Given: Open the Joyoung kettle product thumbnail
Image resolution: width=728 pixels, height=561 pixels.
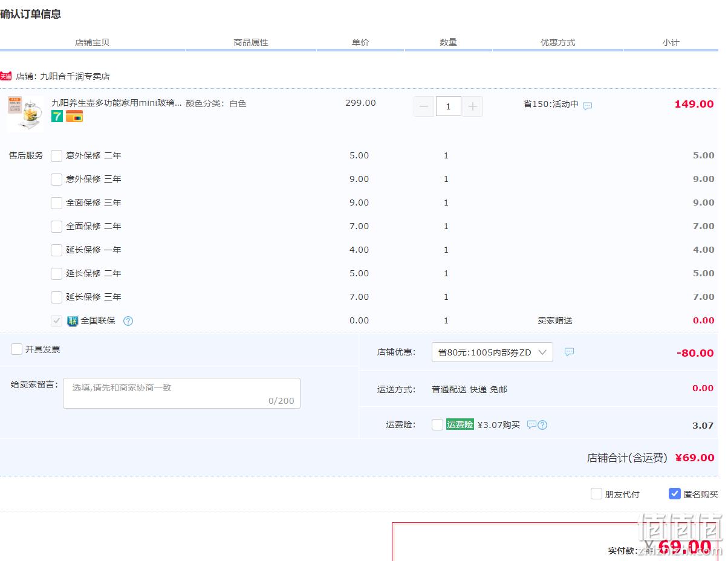Looking at the screenshot, I should [x=25, y=114].
